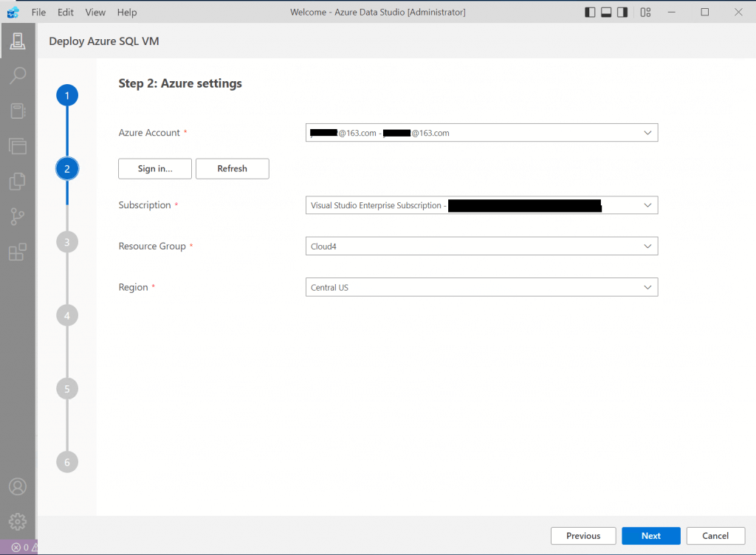Click the Azure Data Studio app logo

13,12
